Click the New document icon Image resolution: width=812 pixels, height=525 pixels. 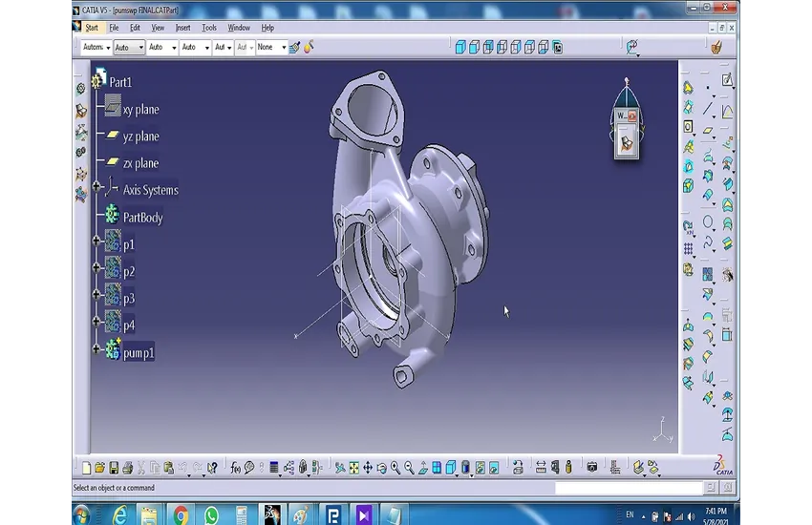87,468
